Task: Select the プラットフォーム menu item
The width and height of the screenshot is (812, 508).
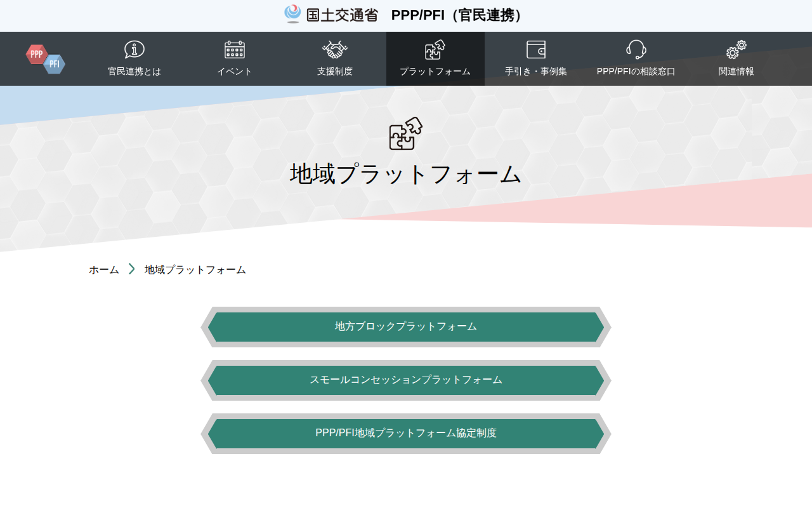Action: [435, 59]
